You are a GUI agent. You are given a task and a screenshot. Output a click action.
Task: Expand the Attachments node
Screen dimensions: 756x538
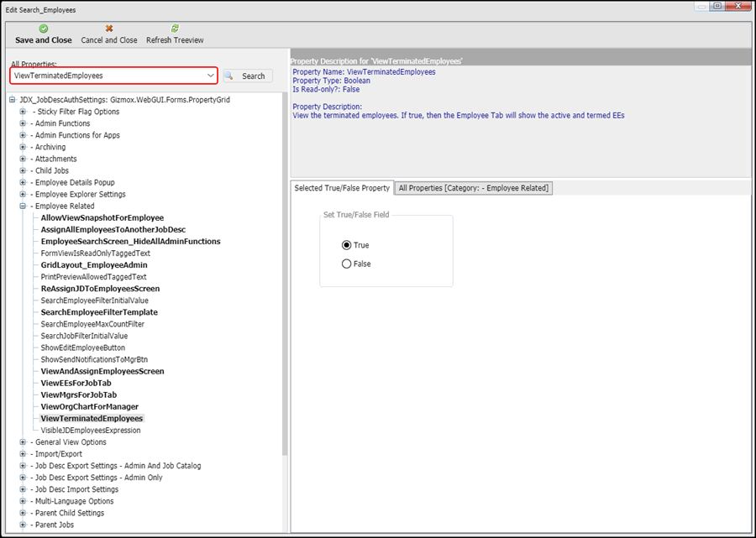pyautogui.click(x=23, y=159)
